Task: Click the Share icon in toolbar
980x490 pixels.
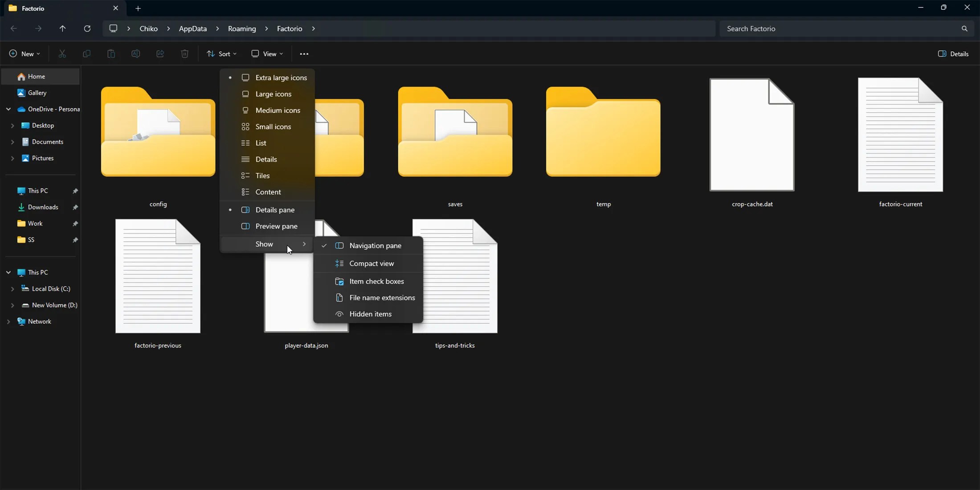Action: pos(160,54)
